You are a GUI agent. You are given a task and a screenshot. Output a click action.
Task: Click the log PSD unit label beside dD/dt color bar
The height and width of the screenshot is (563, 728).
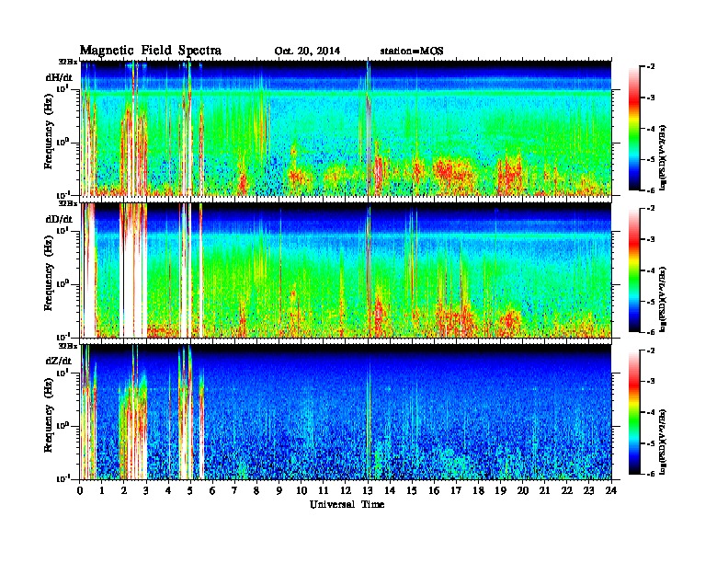tap(663, 299)
